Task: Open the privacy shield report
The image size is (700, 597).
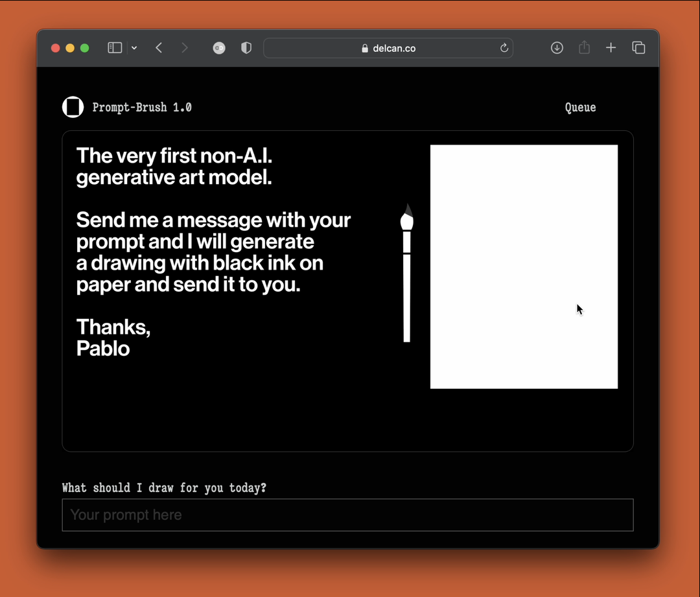Action: click(246, 48)
